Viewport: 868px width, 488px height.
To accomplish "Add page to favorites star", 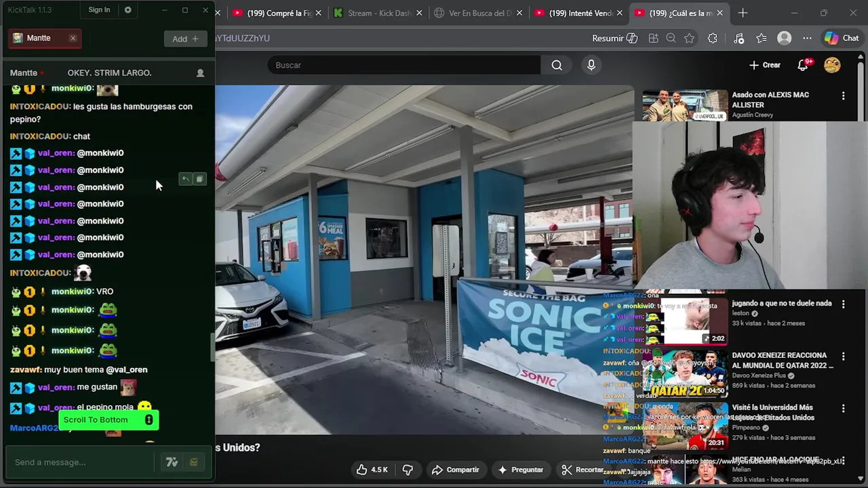I will [689, 39].
